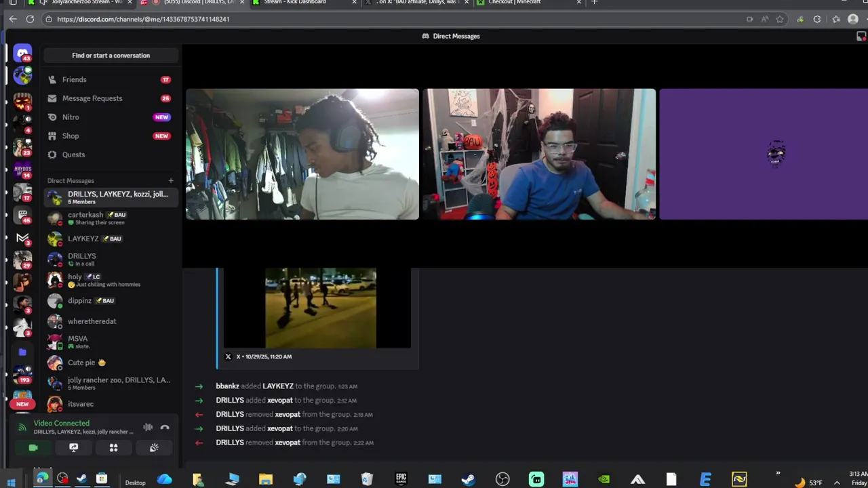Open Discord home direct messages icon
This screenshot has width=868, height=488.
(22, 54)
